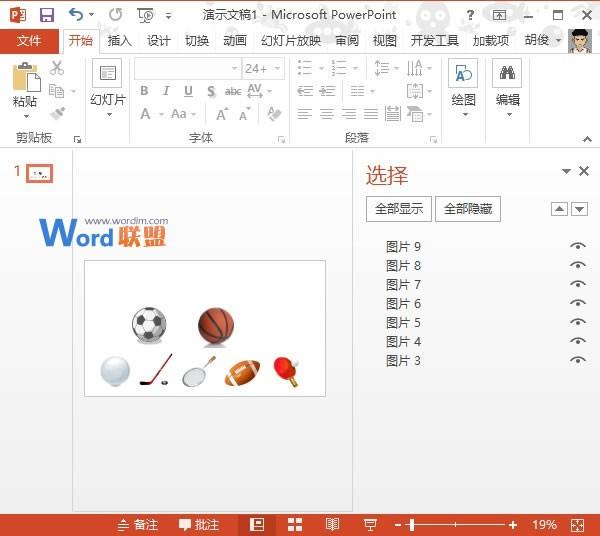Image resolution: width=600 pixels, height=536 pixels.
Task: Undo the last action
Action: click(x=76, y=15)
